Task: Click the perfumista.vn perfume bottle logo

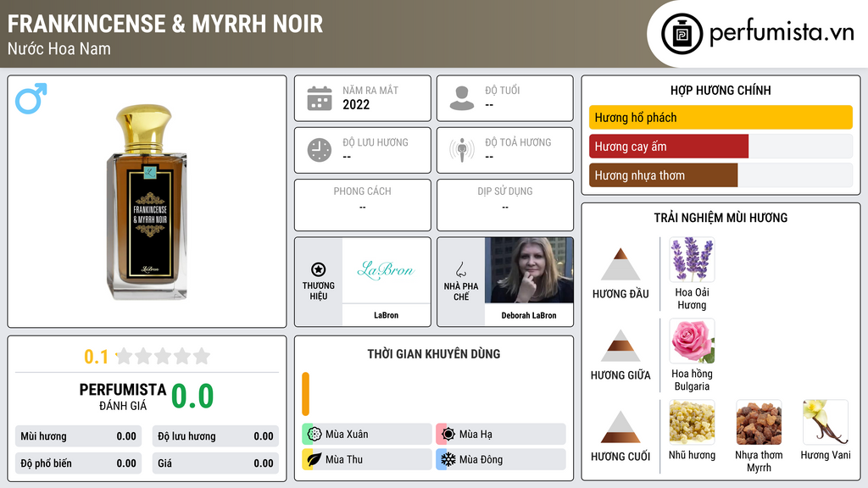Action: (682, 34)
